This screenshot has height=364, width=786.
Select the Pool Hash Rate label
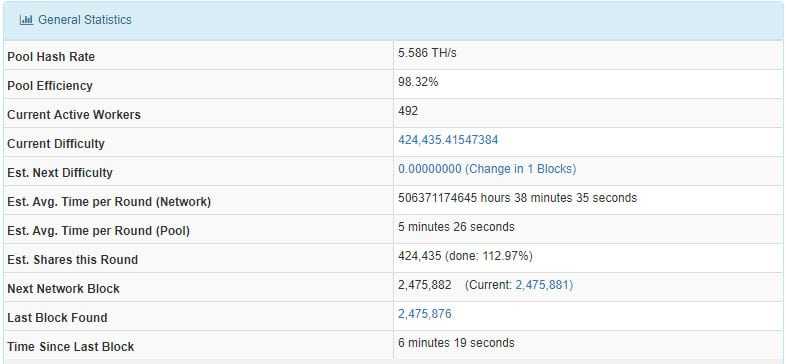click(51, 57)
